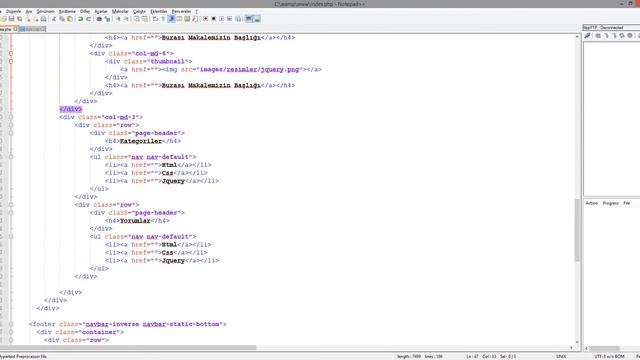640x360 pixels.
Task: Click the Cut scissors toolbar icon
Action: pyautogui.click(x=53, y=19)
